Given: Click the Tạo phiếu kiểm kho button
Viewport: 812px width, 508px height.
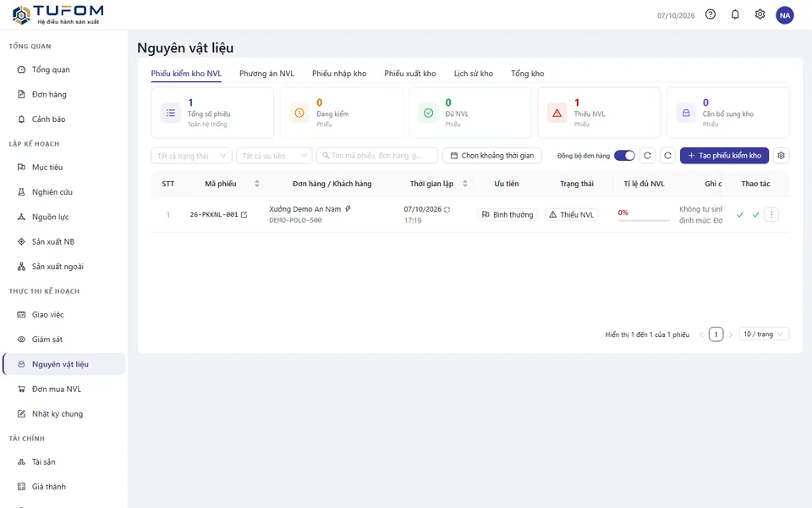Looking at the screenshot, I should pos(725,156).
